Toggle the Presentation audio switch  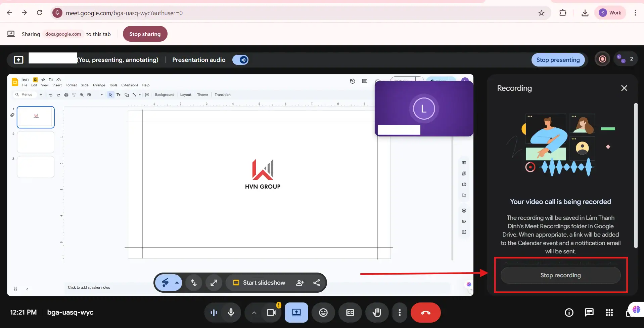click(x=240, y=60)
